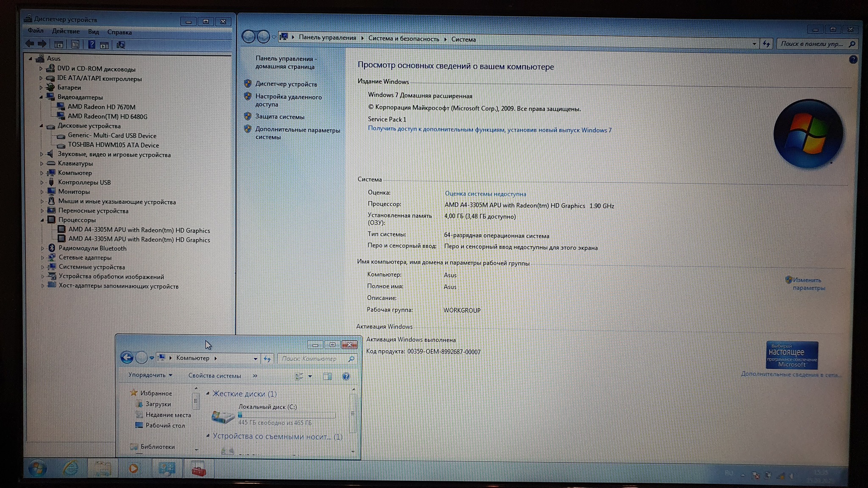Collapse the Видеоадаптеры tree node
The image size is (868, 488).
(x=41, y=97)
